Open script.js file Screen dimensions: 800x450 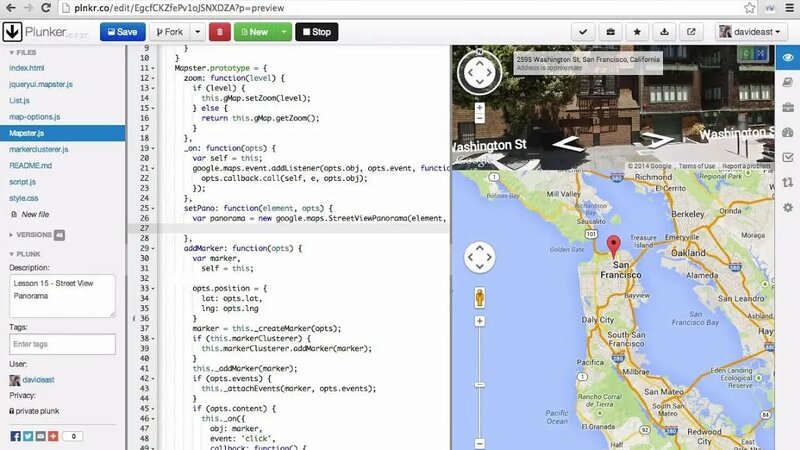click(x=22, y=182)
